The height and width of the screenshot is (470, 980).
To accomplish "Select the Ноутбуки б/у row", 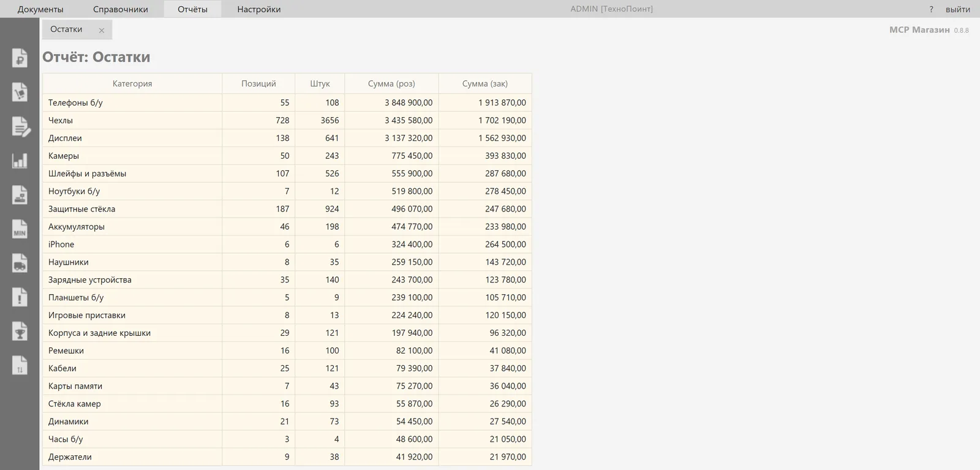I will (x=287, y=191).
